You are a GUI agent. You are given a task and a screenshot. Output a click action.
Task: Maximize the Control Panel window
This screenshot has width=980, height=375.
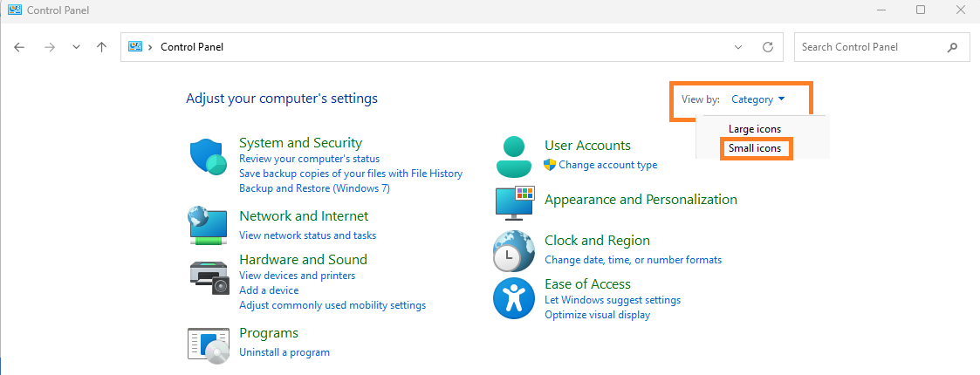920,10
